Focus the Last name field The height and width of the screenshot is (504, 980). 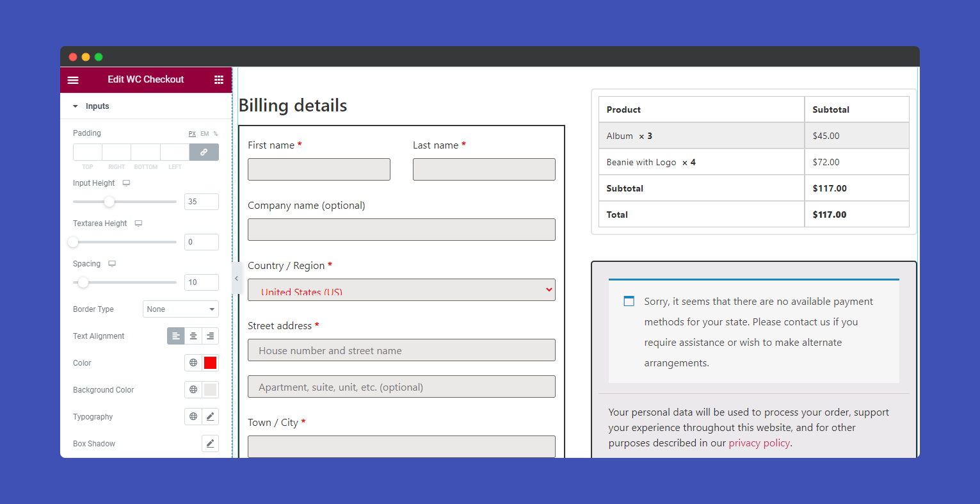pyautogui.click(x=484, y=169)
